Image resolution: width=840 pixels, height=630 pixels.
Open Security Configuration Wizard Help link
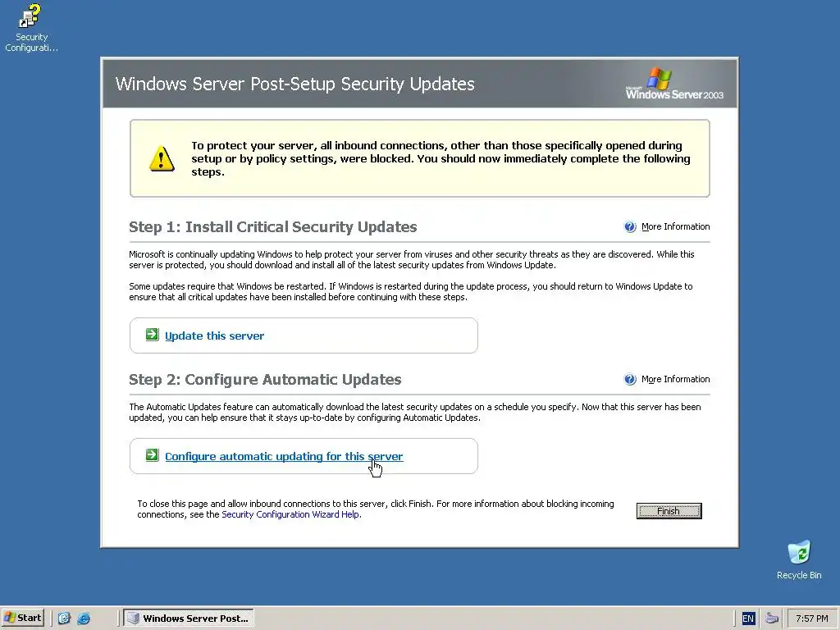pyautogui.click(x=290, y=514)
